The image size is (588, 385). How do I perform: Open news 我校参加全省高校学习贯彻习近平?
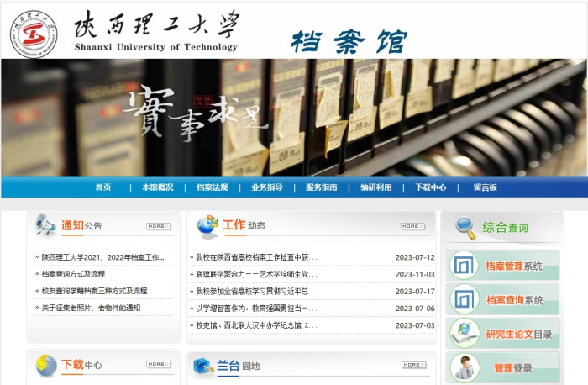[x=256, y=291]
